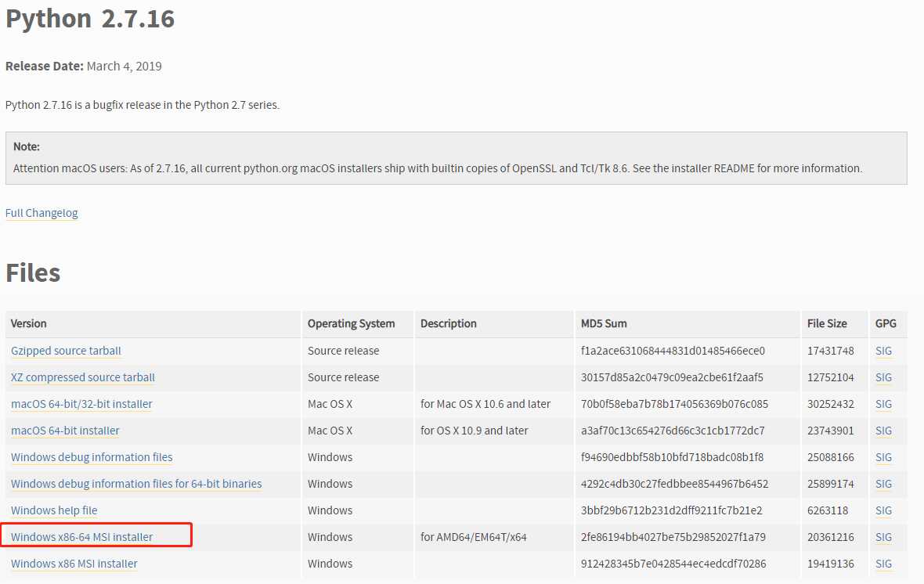Click file size 19419136
924x584 pixels.
[830, 564]
